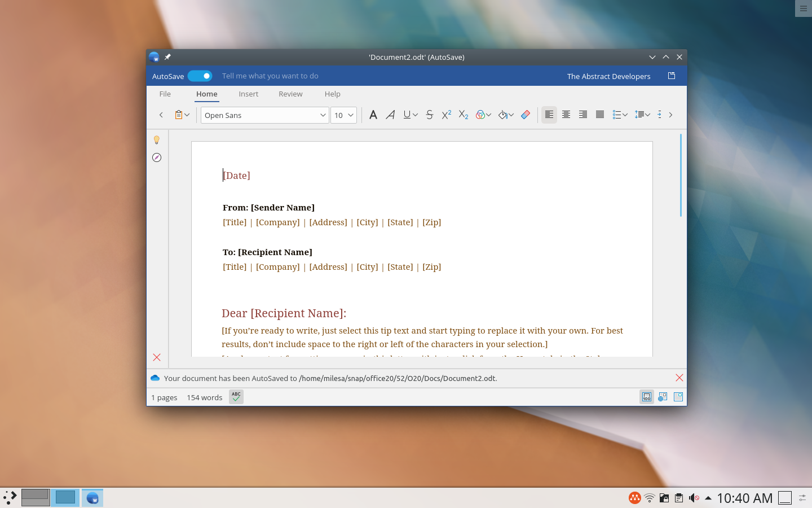Click the Dear [Recipient Name]: heading
This screenshot has height=508, width=812.
pyautogui.click(x=284, y=313)
